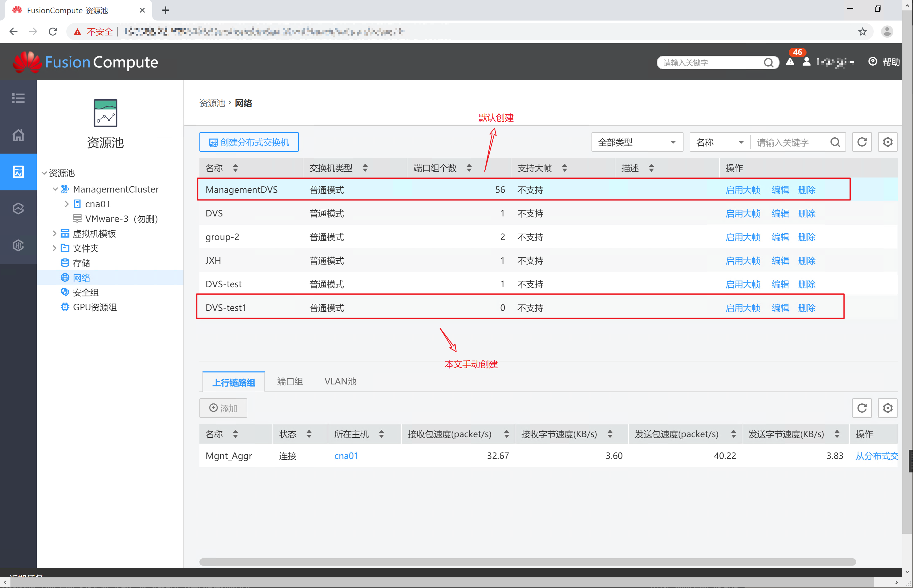Viewport: 913px width, 588px height.
Task: Collapse the cna01 host tree node
Action: (67, 204)
